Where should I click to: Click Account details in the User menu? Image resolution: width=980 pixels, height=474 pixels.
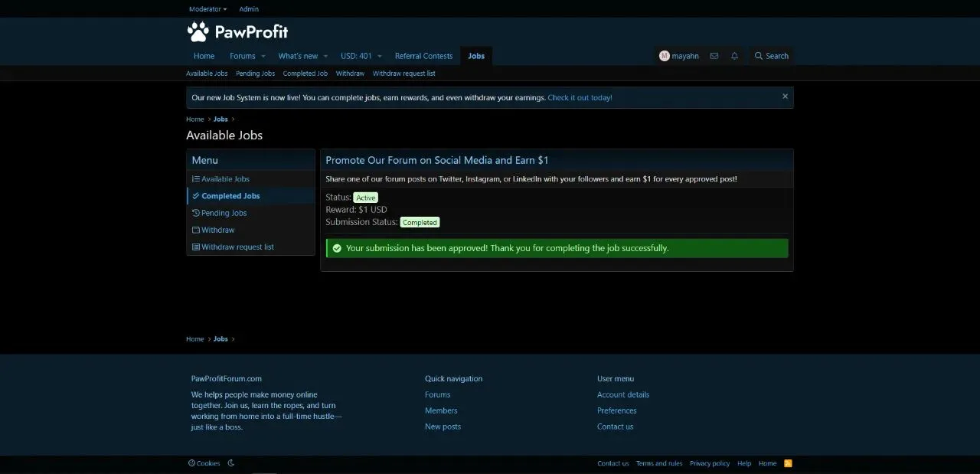click(x=623, y=394)
